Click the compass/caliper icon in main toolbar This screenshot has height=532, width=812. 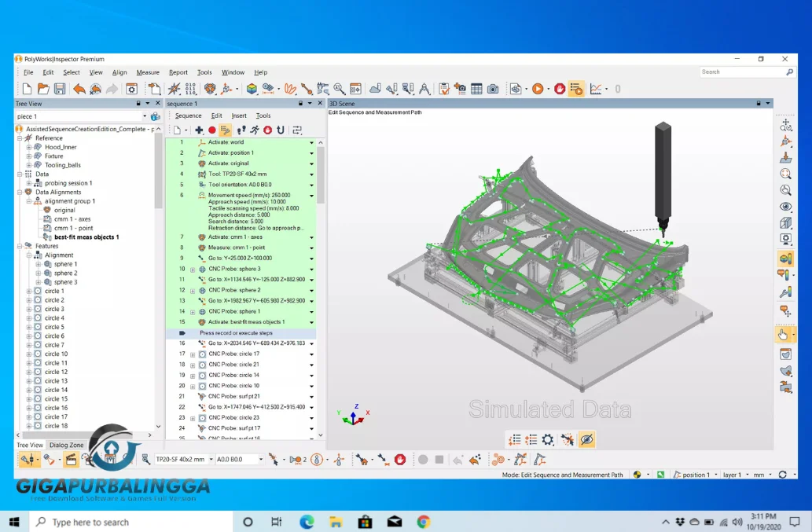click(424, 89)
